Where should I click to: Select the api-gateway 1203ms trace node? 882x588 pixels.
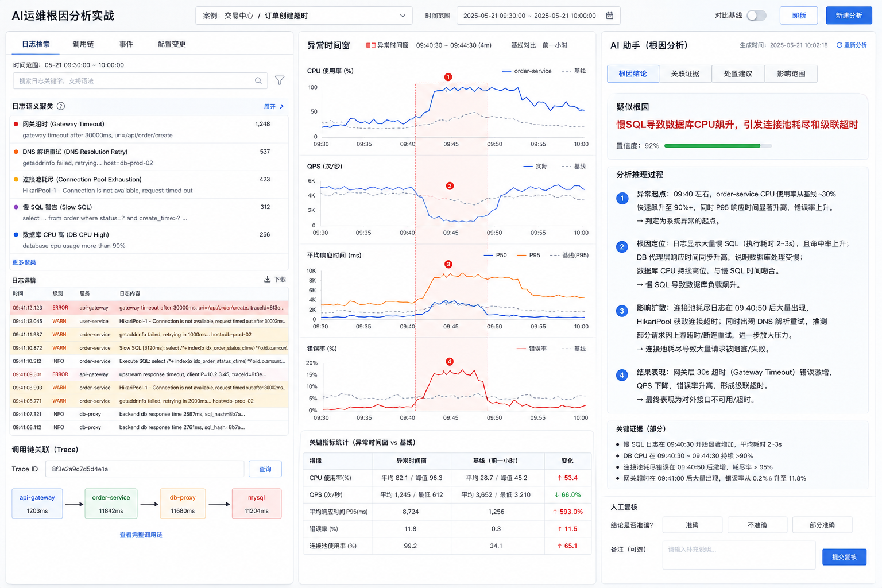37,504
